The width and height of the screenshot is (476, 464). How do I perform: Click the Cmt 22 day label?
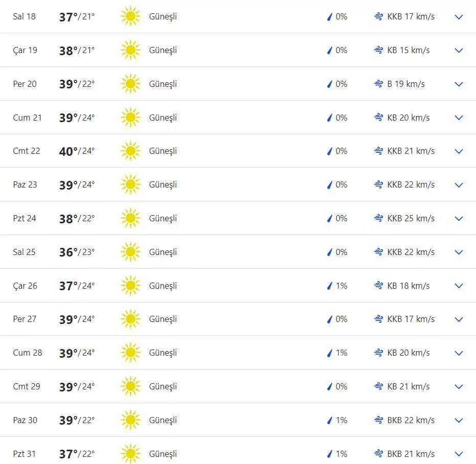point(27,151)
